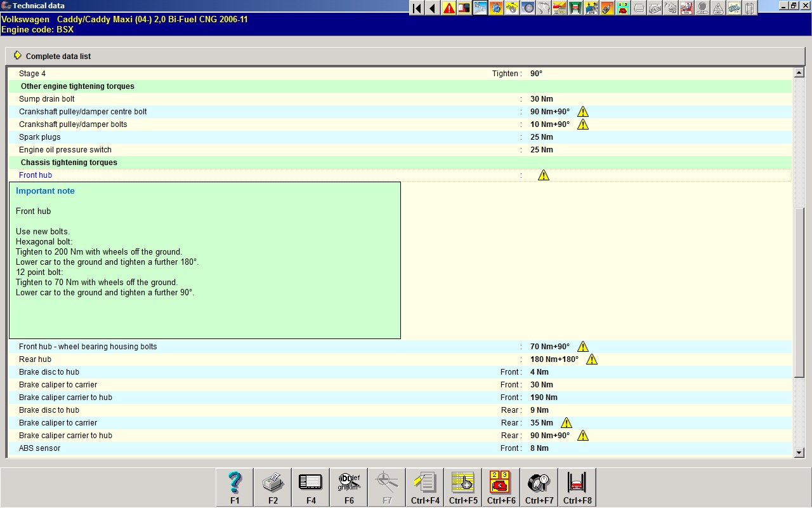Open warning beside rear Brake caliper to carrier
The height and width of the screenshot is (508, 812).
[566, 423]
